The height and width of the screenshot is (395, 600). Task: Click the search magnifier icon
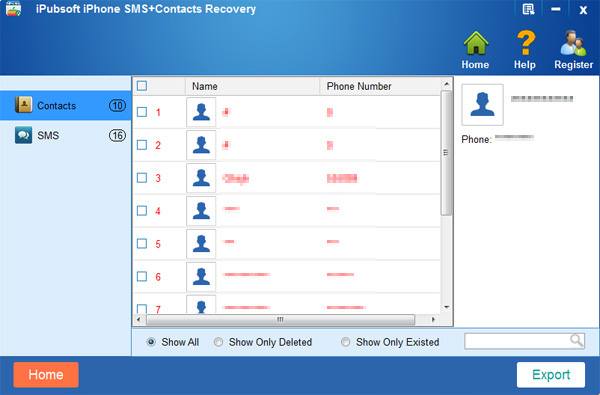click(576, 340)
